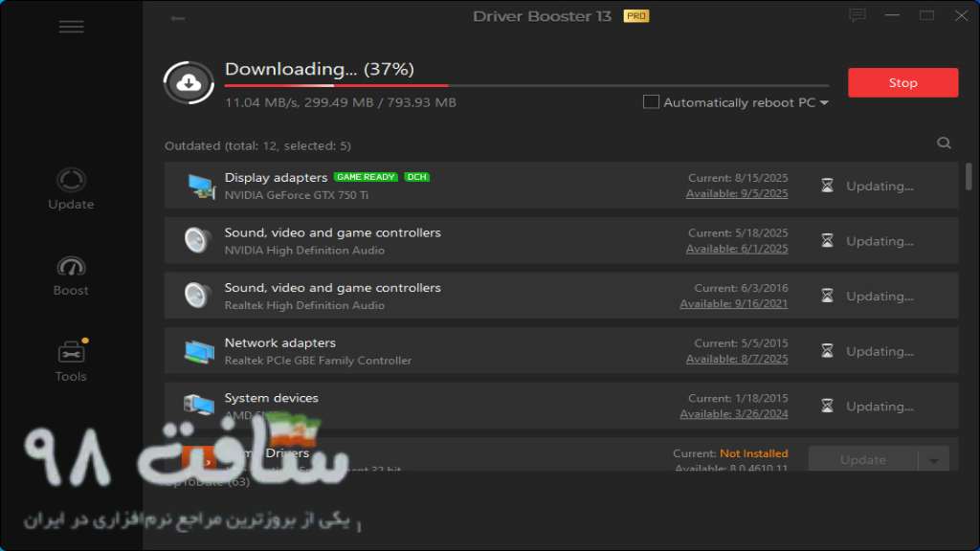Click the Display adapters device icon

[x=200, y=187]
